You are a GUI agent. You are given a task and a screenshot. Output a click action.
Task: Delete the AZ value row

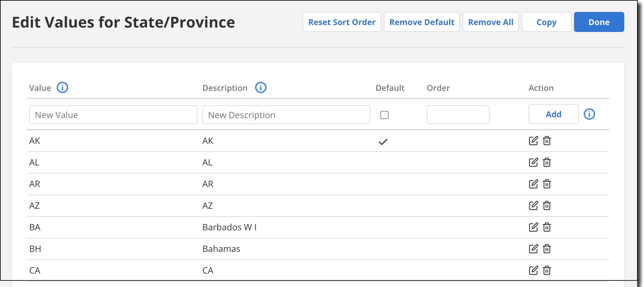tap(547, 206)
